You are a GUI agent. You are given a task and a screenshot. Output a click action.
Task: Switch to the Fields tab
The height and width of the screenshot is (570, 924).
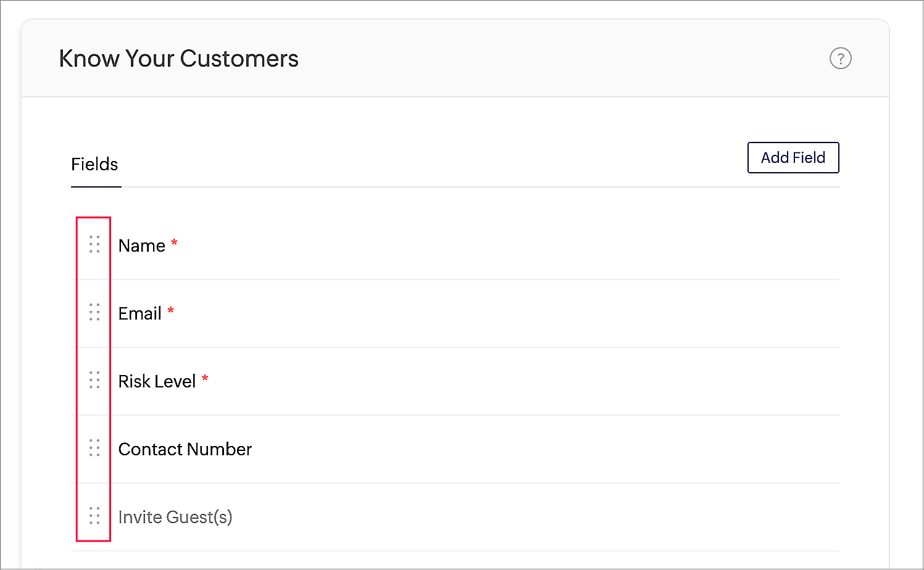[94, 164]
